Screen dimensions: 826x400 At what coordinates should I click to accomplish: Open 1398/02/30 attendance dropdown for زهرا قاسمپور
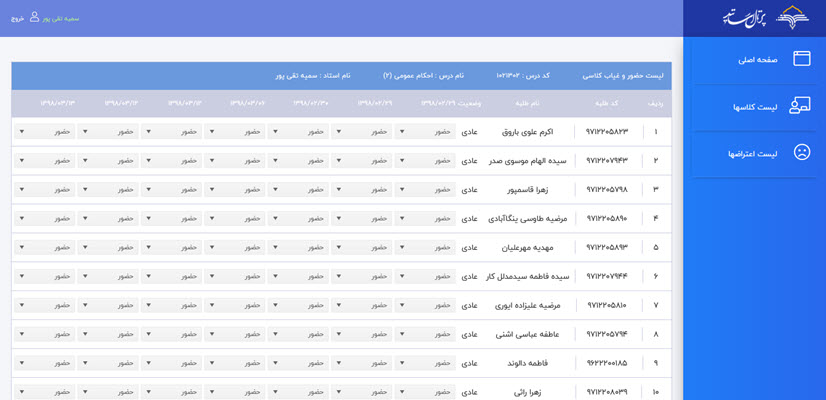tap(298, 190)
